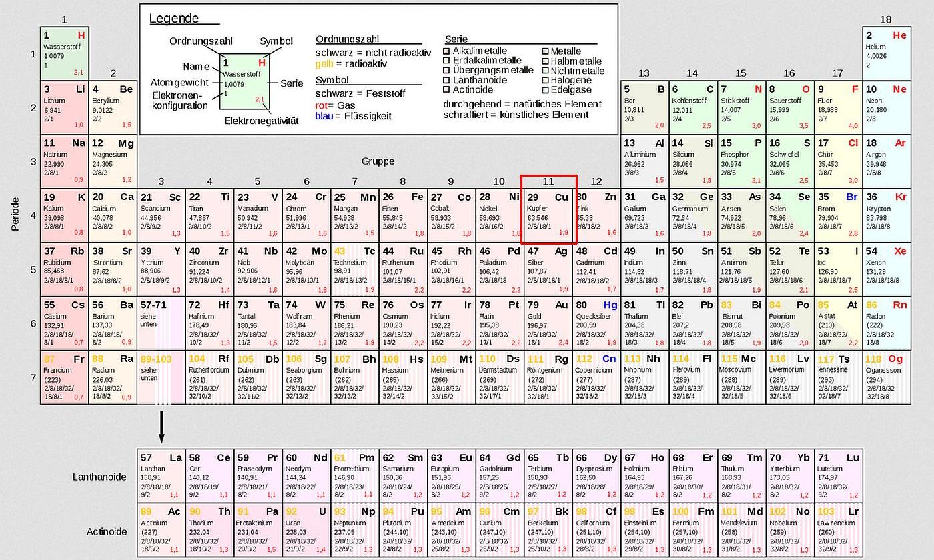Select the Gold (Au) element tile
The height and width of the screenshot is (560, 934).
548,322
